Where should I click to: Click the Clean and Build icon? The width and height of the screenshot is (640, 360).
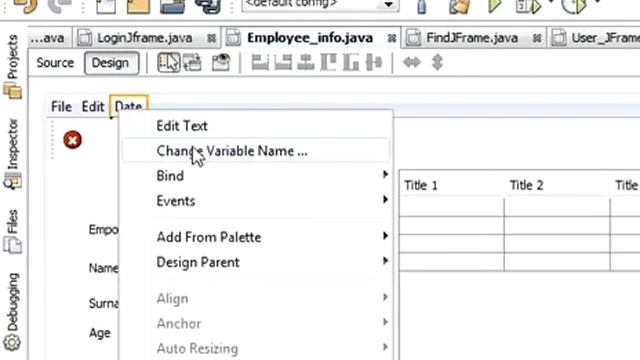(x=460, y=7)
